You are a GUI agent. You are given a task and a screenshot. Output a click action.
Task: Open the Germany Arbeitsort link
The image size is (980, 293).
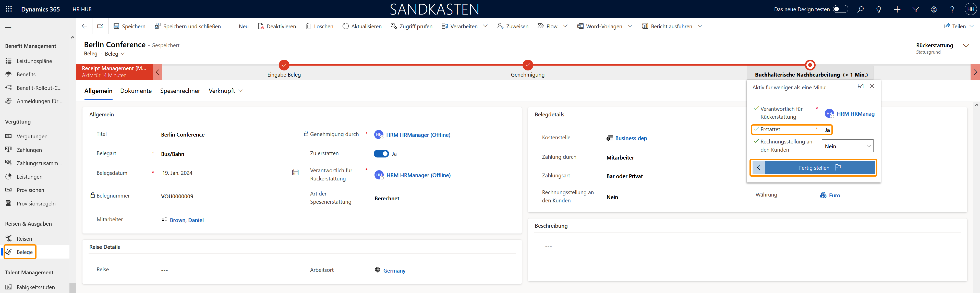tap(394, 271)
